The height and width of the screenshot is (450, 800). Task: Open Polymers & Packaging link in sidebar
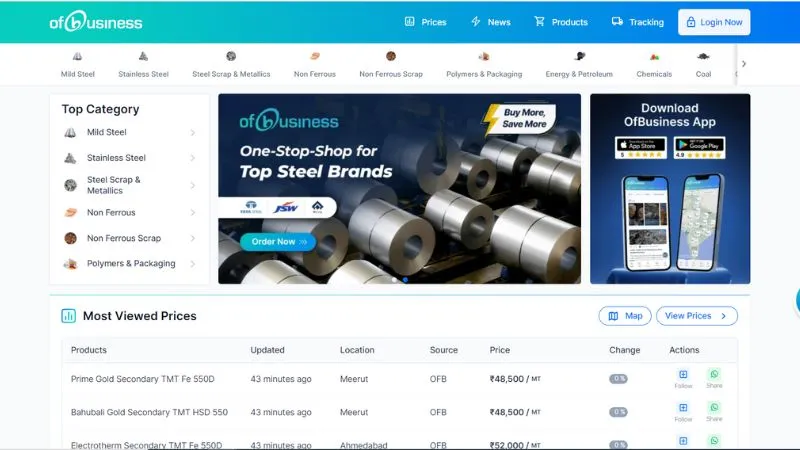pyautogui.click(x=131, y=263)
